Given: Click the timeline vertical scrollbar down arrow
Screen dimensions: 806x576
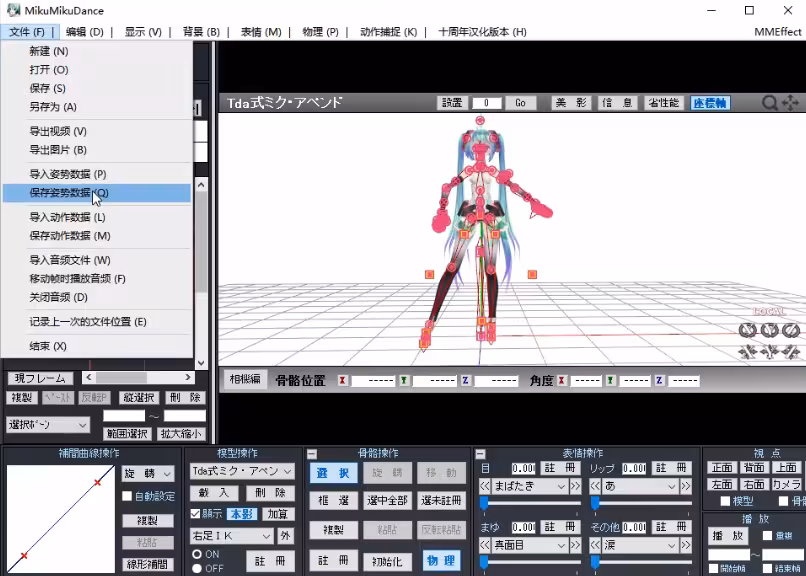Looking at the screenshot, I should [201, 363].
